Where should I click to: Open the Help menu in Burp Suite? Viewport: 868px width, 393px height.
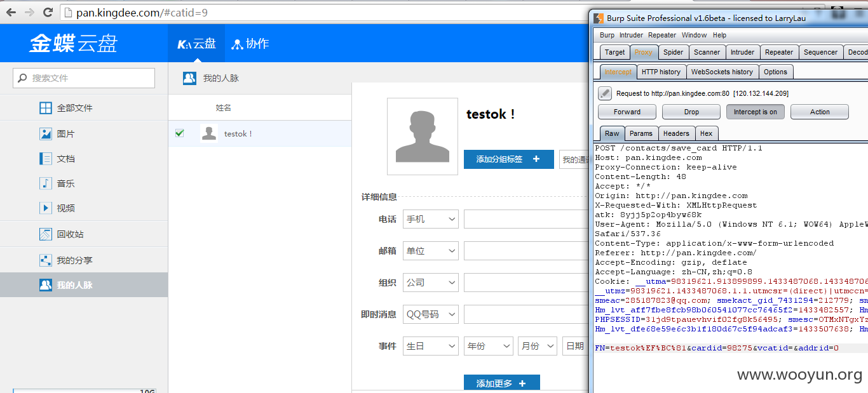719,35
